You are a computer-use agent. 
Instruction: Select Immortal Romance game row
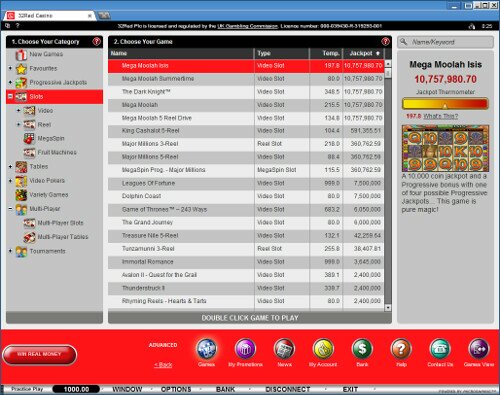point(246,262)
